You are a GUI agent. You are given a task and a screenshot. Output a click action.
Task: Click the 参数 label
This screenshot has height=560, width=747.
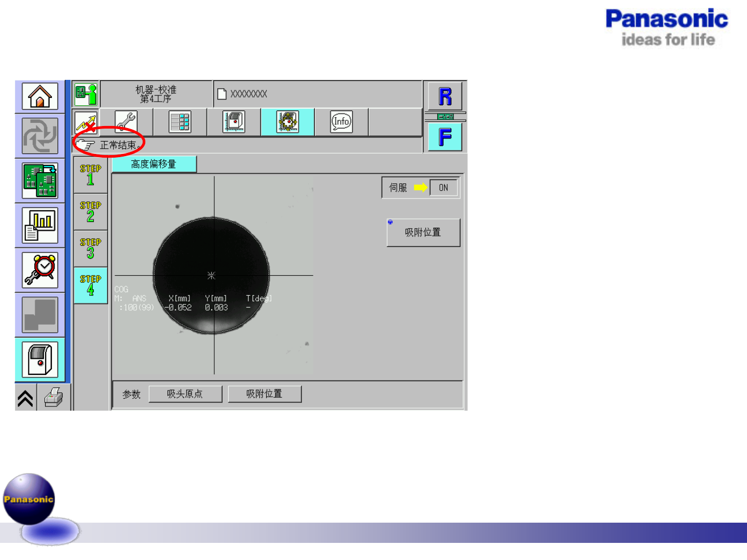pos(132,395)
